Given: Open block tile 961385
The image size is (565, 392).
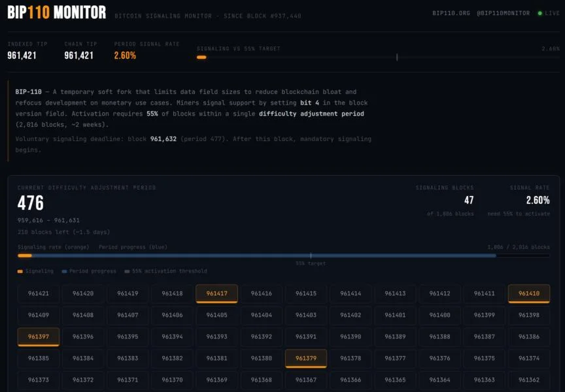Looking at the screenshot, I should (x=38, y=359).
